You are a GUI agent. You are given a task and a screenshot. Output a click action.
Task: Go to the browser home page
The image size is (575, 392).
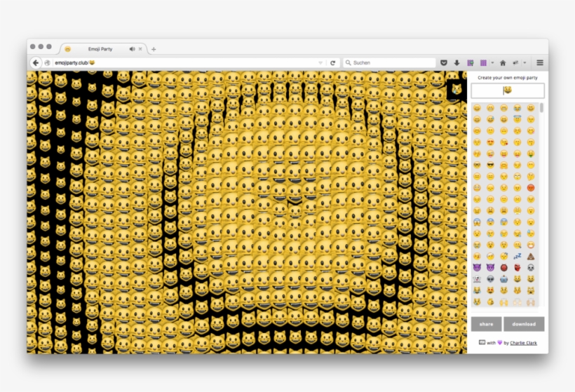coord(503,62)
